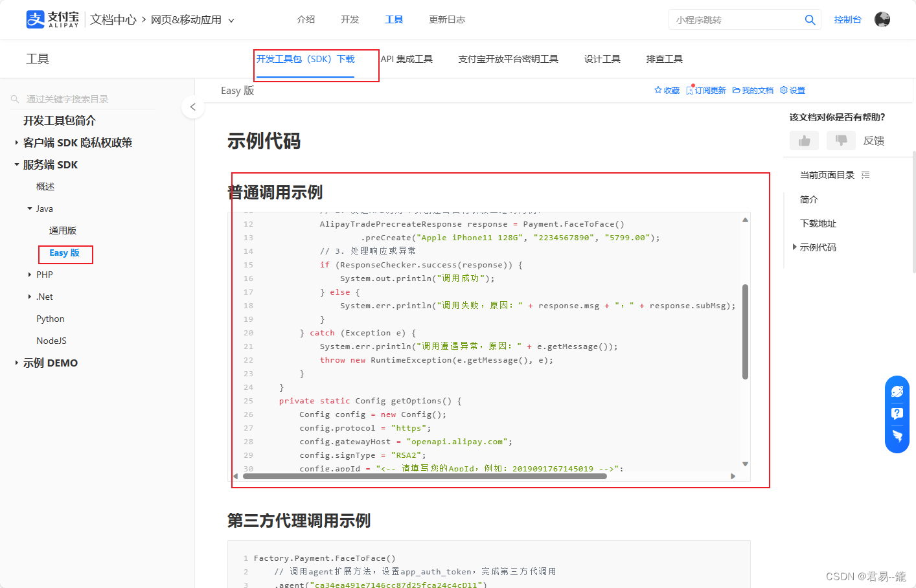Click the search magnifier icon in header

(810, 20)
